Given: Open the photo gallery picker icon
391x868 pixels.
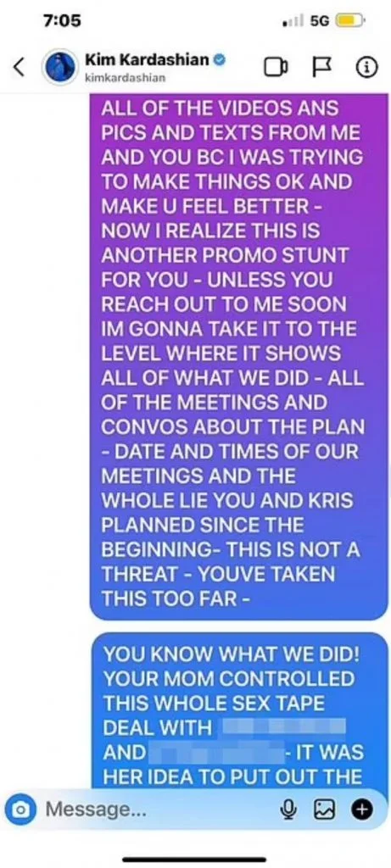Looking at the screenshot, I should click(322, 810).
